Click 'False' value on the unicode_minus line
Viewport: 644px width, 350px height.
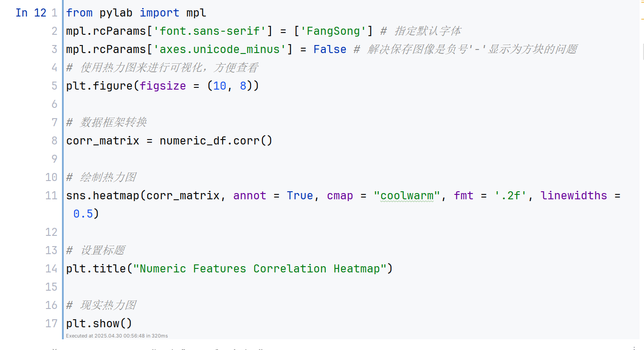(x=330, y=49)
